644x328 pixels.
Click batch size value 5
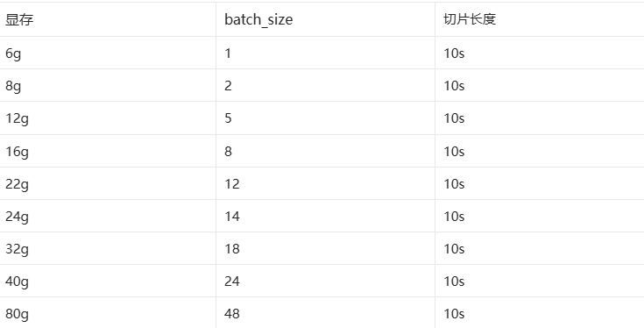pos(229,118)
